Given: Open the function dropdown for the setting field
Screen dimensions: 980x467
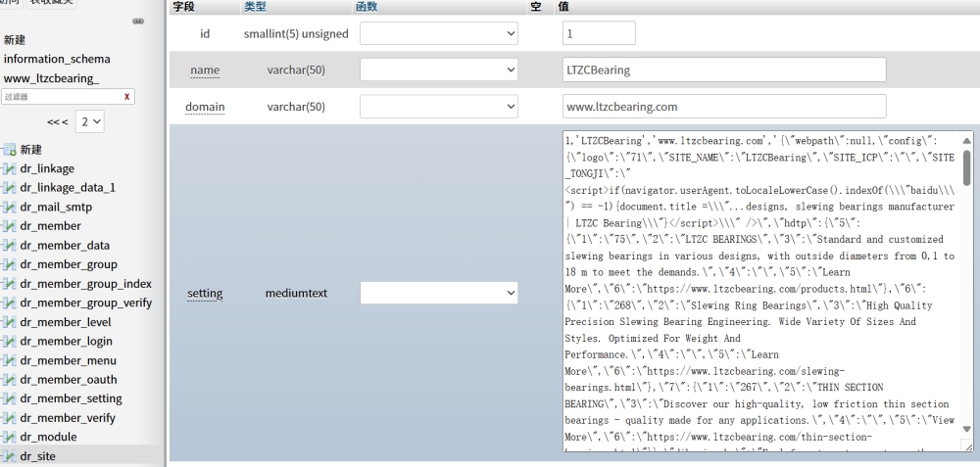Looking at the screenshot, I should point(439,293).
